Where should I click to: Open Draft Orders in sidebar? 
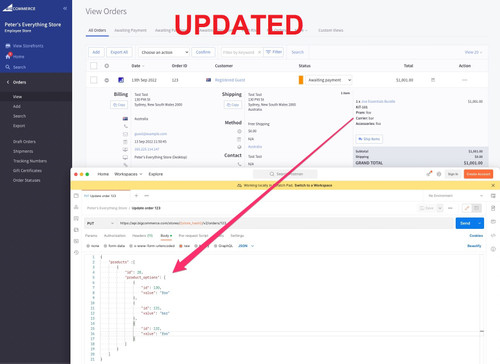(x=24, y=142)
